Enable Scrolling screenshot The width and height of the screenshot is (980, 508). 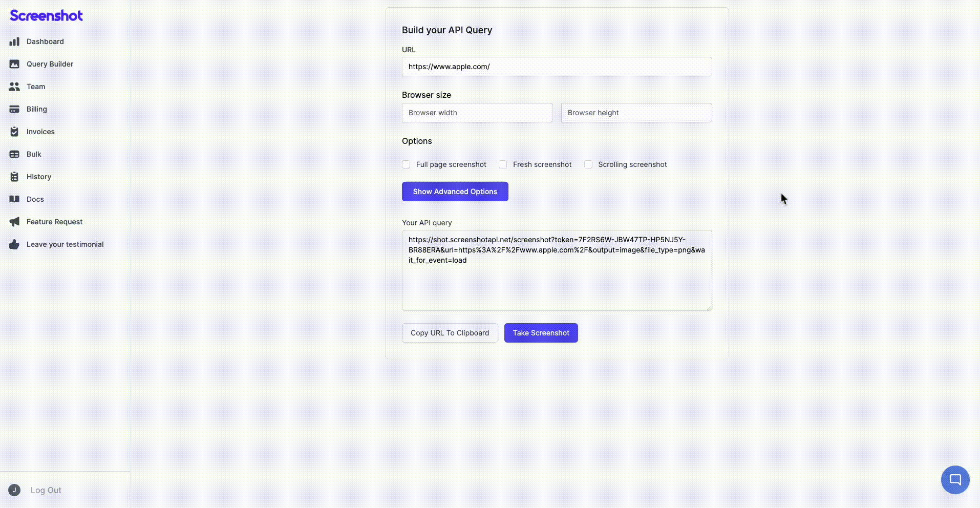(588, 164)
